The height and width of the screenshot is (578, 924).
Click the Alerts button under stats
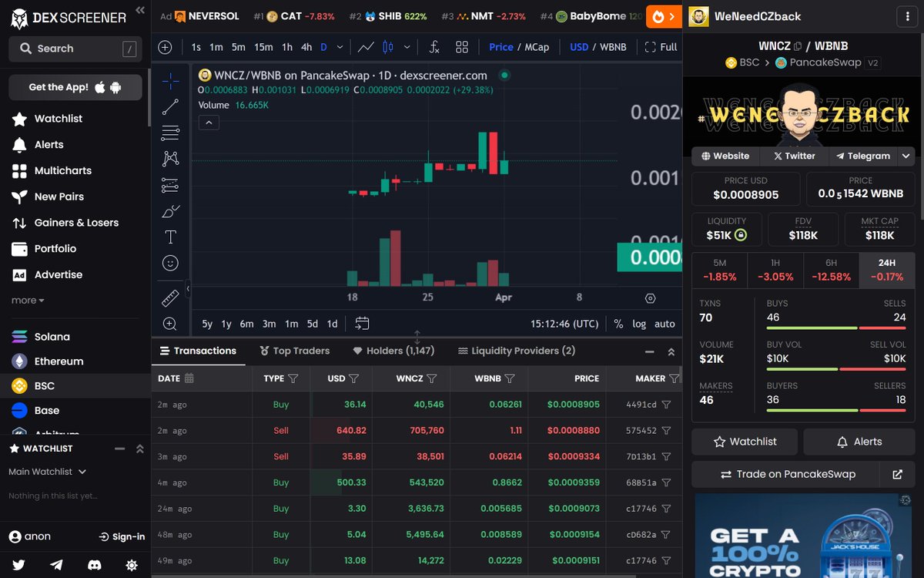point(859,442)
